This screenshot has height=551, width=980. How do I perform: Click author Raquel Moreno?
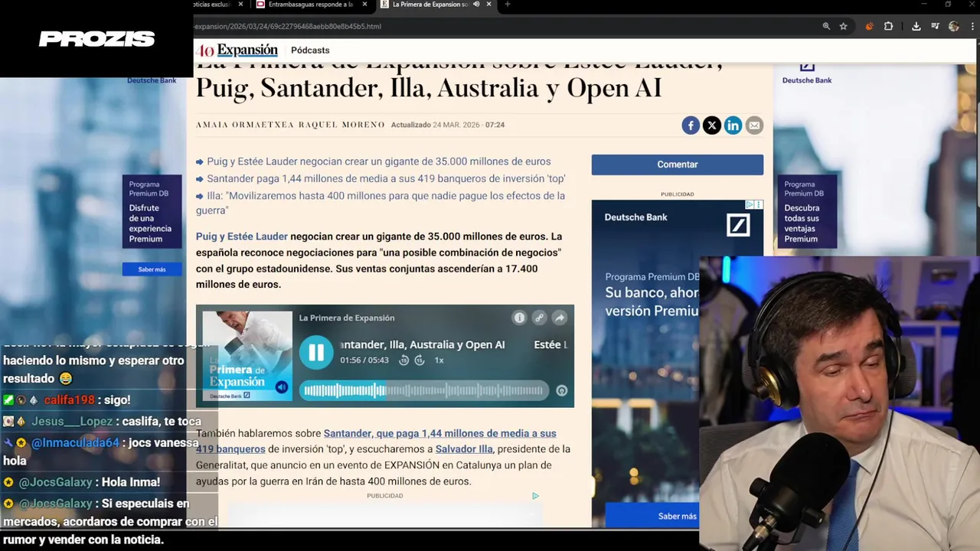[x=341, y=125]
